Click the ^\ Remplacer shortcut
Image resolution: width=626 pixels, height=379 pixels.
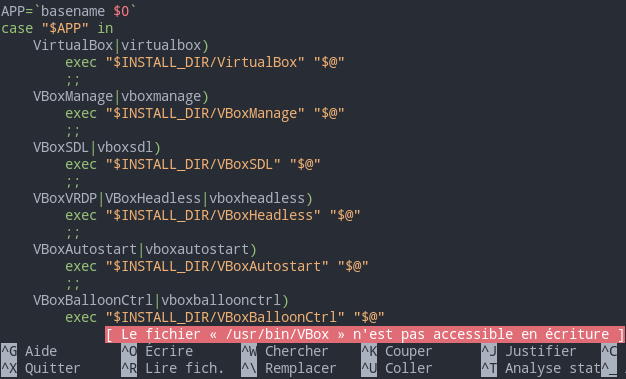pyautogui.click(x=289, y=368)
